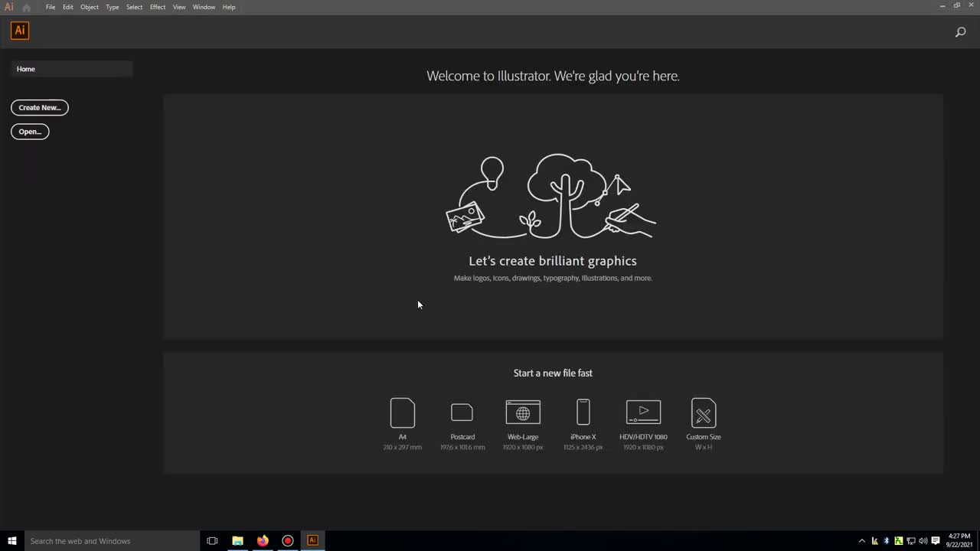Open the Type menu
This screenshot has height=551, width=980.
pos(113,7)
